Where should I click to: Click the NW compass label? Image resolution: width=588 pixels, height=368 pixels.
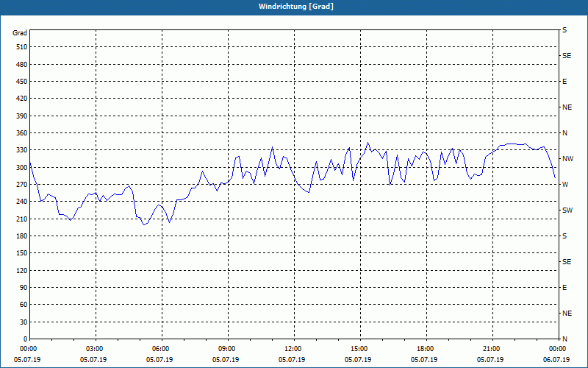pos(567,159)
